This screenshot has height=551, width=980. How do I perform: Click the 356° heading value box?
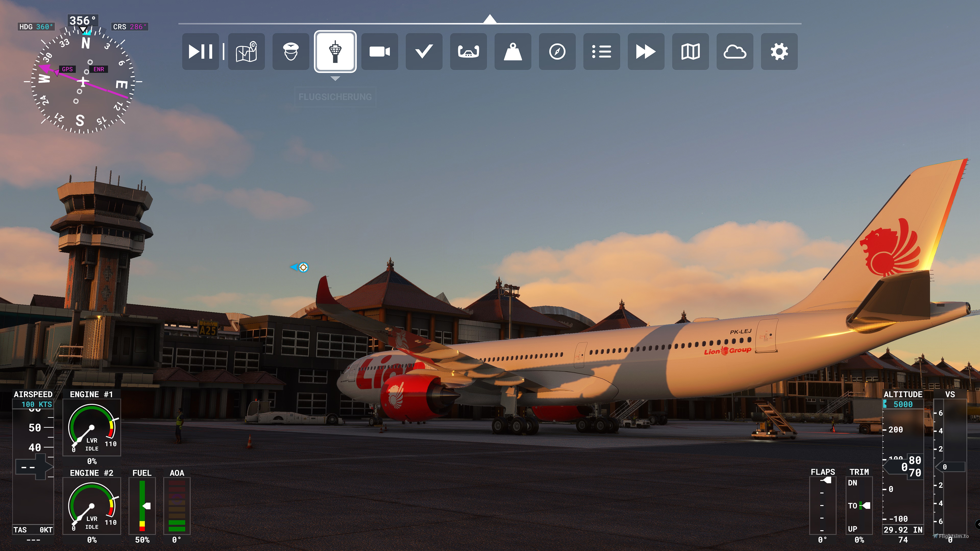(82, 20)
